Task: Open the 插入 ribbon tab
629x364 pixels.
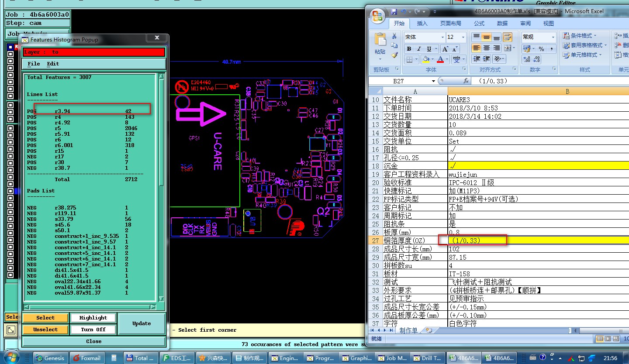Action: [422, 24]
